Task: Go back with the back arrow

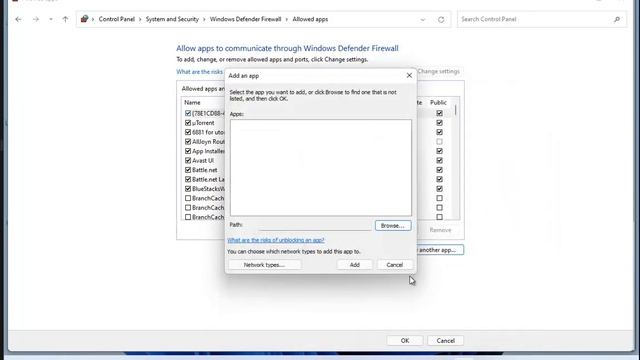Action: (18, 19)
